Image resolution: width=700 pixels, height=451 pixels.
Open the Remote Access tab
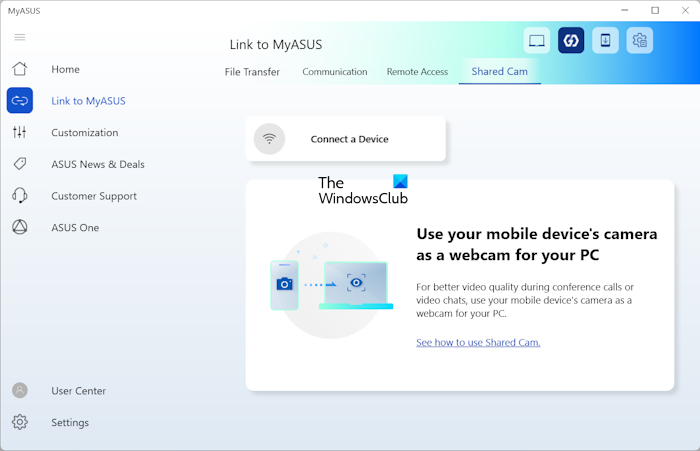417,72
